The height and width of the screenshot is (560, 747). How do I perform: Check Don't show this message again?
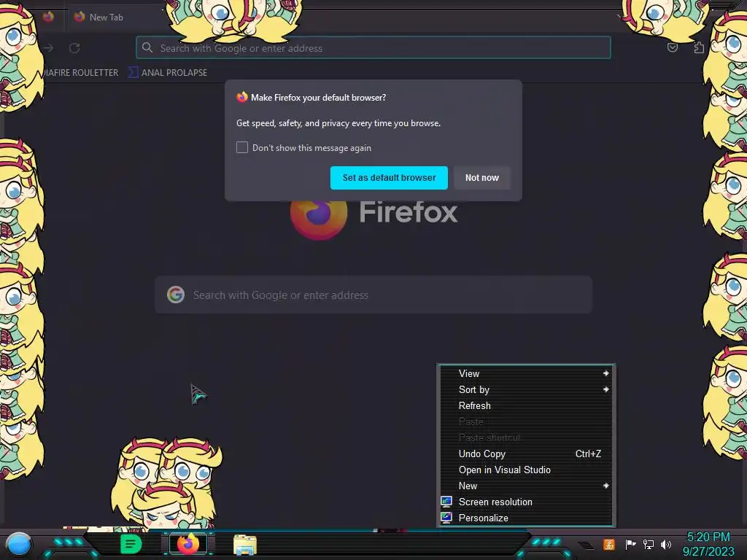[242, 147]
